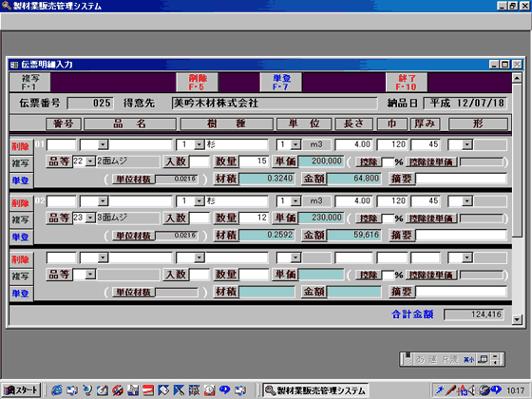Launch Internet Explorer from the quick launch bar
This screenshot has width=532, height=399.
56,390
